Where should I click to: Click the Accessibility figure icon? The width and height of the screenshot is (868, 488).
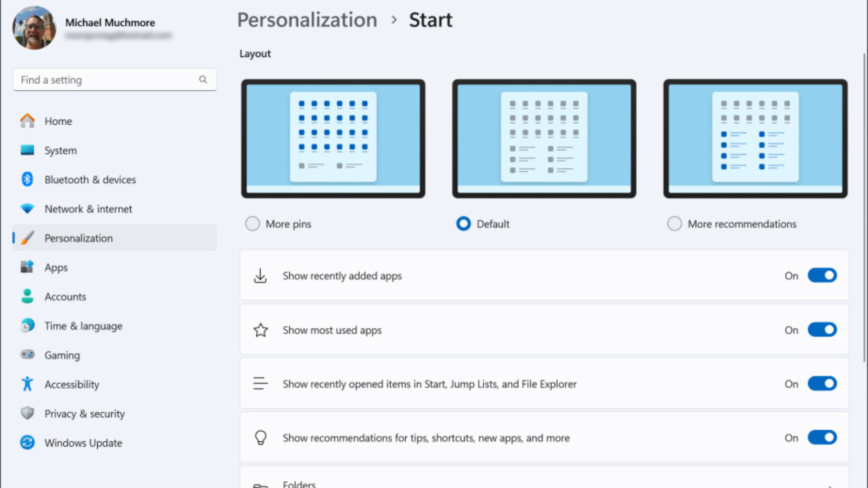point(27,384)
